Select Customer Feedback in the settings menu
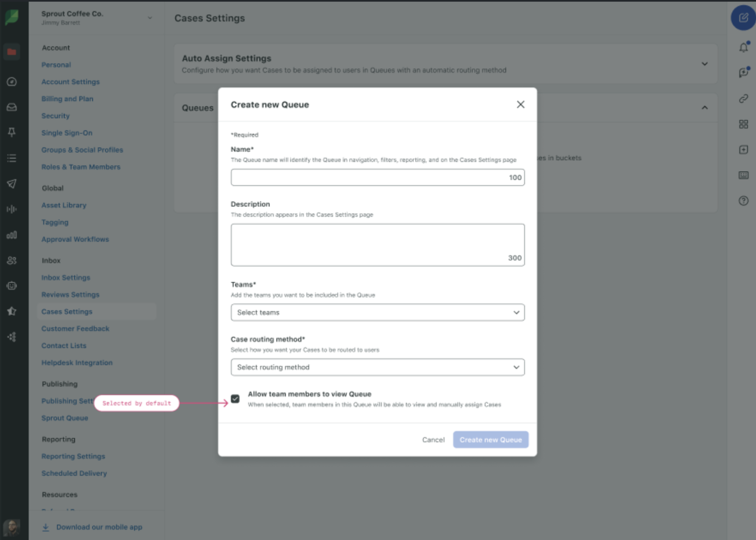 point(75,328)
